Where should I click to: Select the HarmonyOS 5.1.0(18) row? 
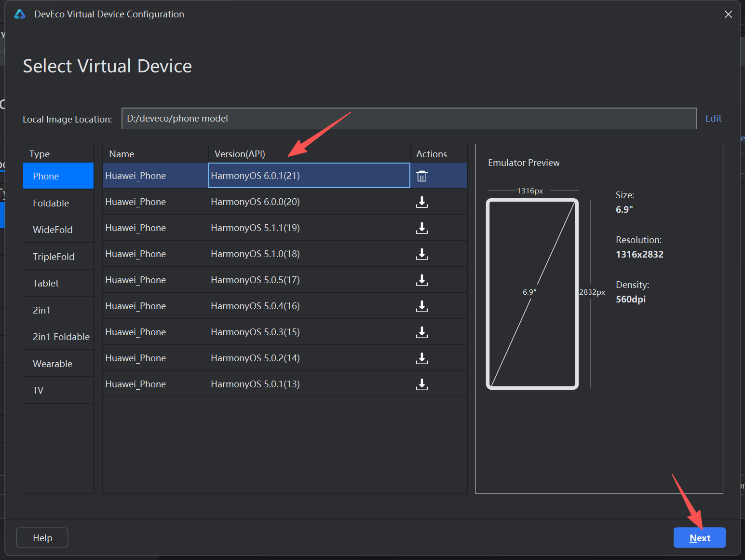point(284,254)
